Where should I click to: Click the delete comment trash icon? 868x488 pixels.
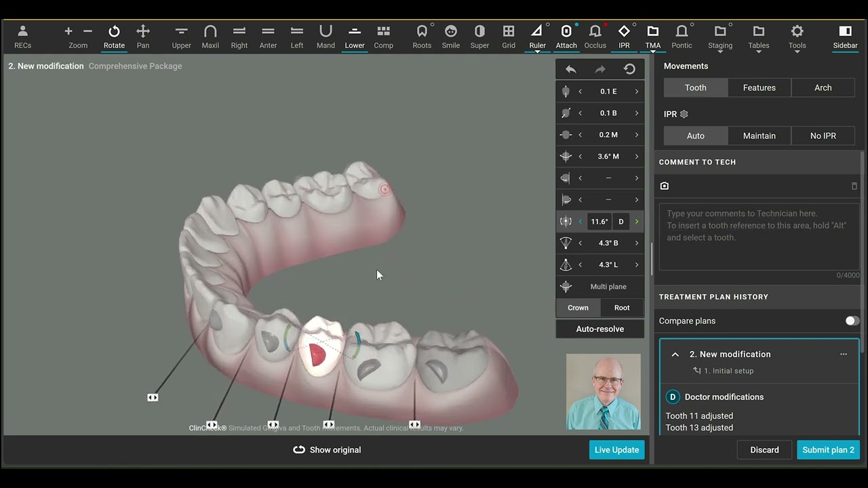pyautogui.click(x=854, y=186)
